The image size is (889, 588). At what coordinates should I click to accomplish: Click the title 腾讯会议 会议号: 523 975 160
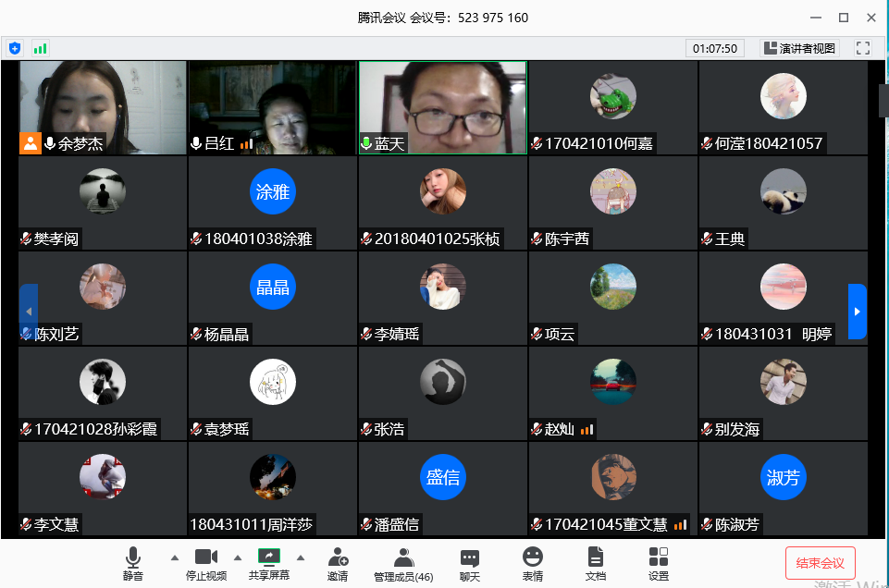point(443,18)
